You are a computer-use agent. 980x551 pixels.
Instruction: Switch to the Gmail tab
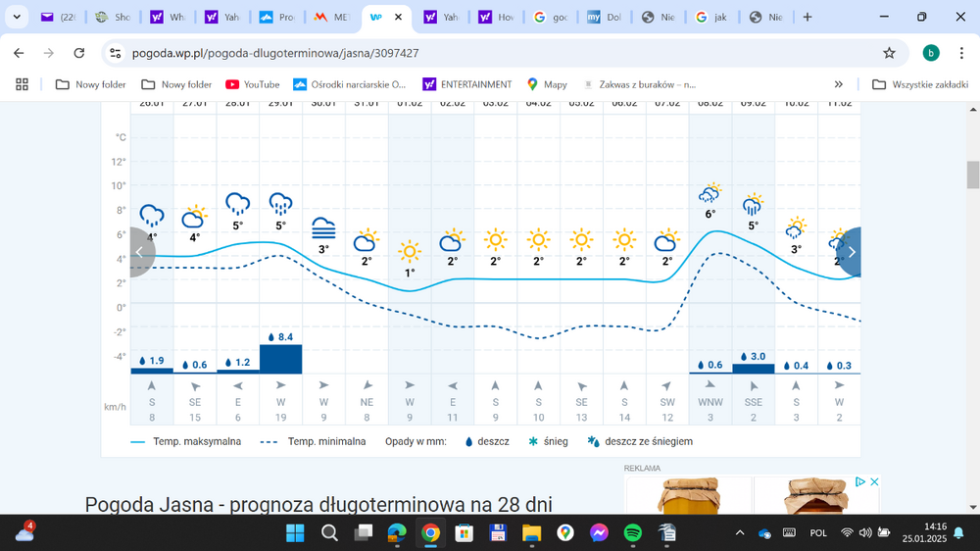[x=61, y=17]
